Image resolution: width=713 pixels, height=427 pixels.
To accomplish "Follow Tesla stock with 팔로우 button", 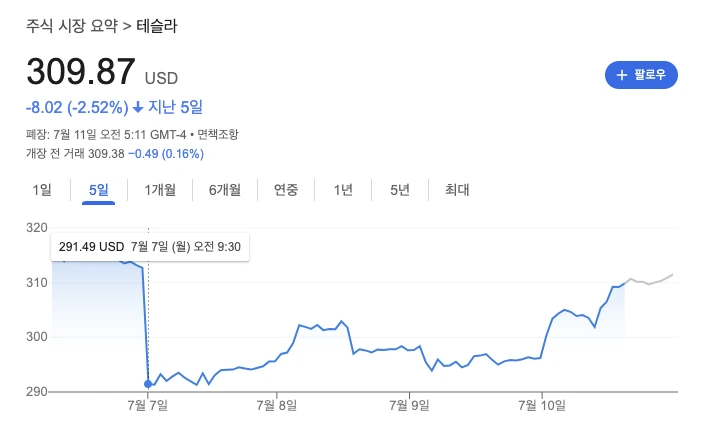I will click(641, 75).
